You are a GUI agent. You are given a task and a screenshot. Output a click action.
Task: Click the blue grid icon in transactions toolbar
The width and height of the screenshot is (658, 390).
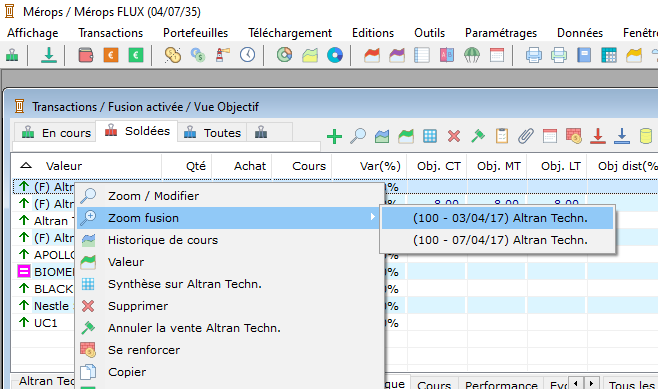pyautogui.click(x=430, y=136)
